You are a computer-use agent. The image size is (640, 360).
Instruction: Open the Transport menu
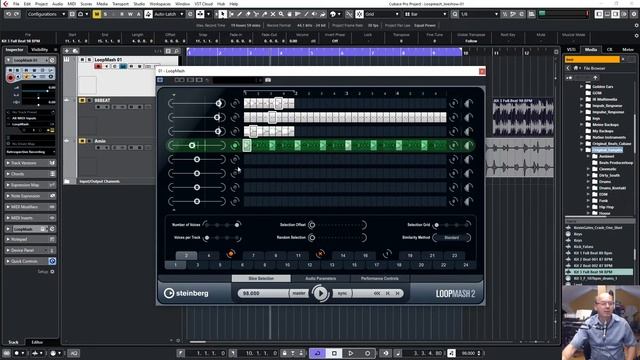pyautogui.click(x=120, y=4)
